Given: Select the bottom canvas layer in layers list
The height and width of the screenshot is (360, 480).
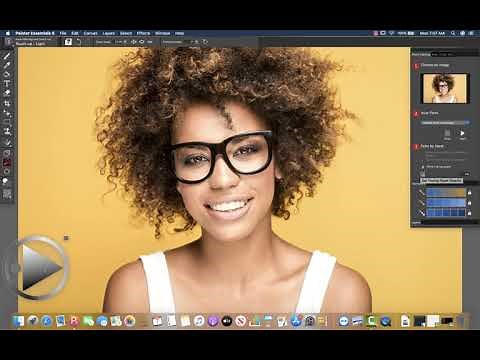Looking at the screenshot, I should click(x=446, y=212).
